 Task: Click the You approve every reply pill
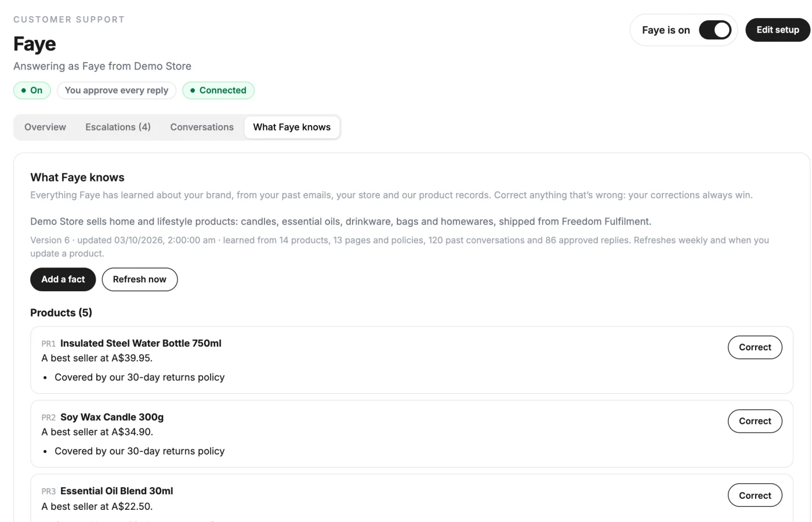pyautogui.click(x=117, y=90)
